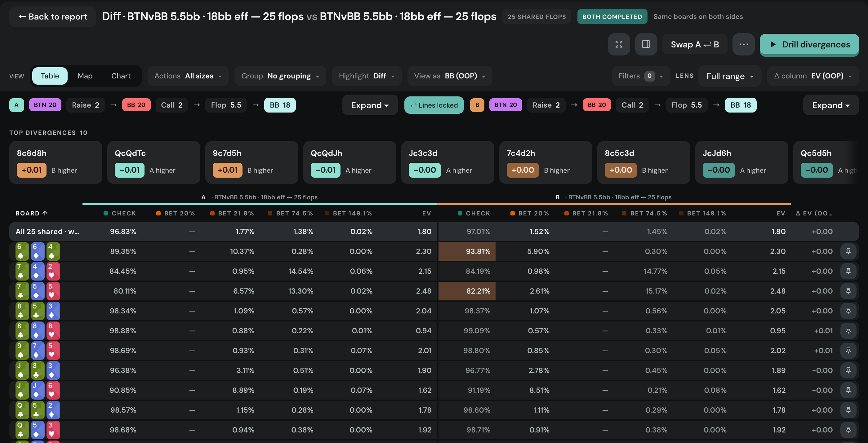Open the Group No grouping dropdown

pos(280,76)
